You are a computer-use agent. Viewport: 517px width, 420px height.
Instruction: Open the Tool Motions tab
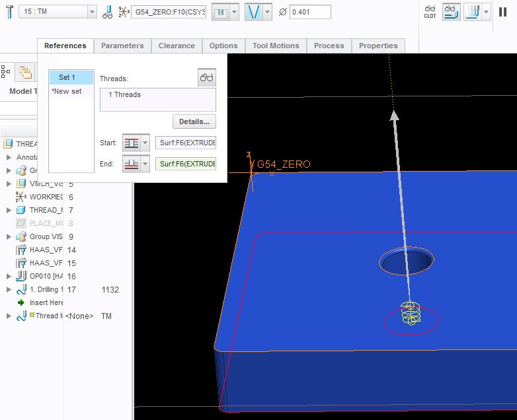(276, 46)
